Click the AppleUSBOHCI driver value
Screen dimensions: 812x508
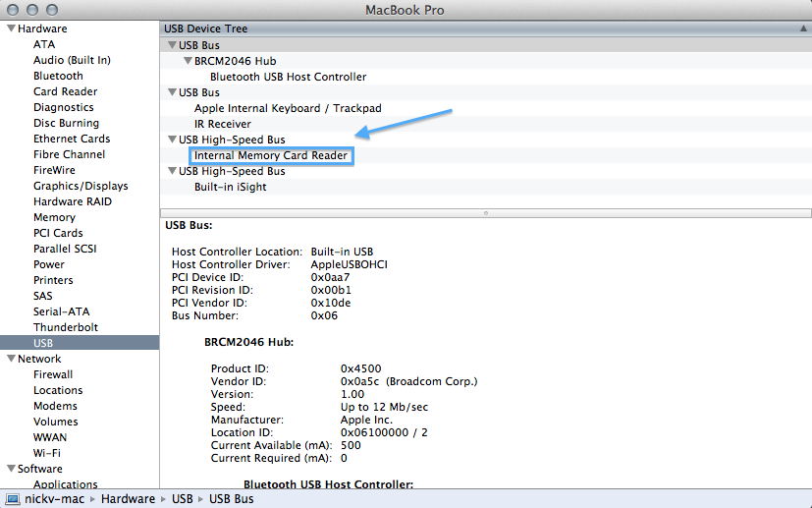coord(349,264)
